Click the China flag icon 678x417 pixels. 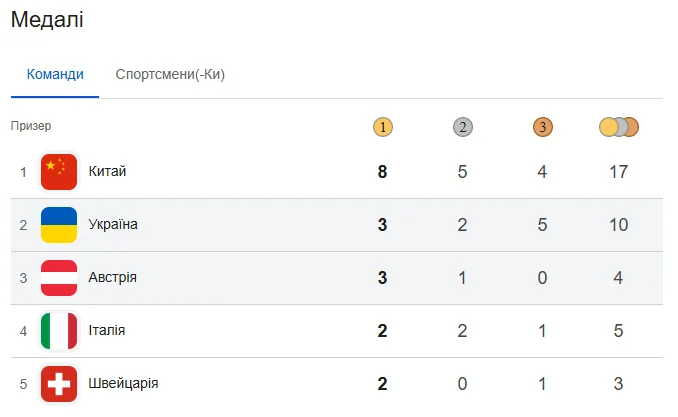click(x=59, y=172)
